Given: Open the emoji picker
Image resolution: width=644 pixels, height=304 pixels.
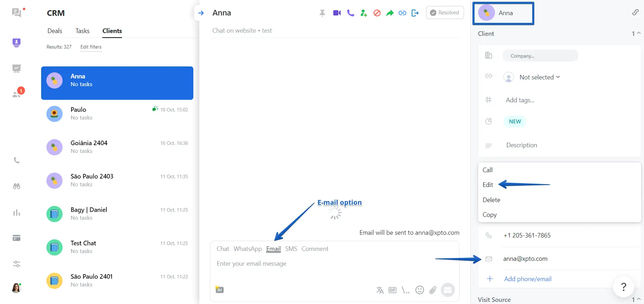Looking at the screenshot, I should click(x=419, y=290).
